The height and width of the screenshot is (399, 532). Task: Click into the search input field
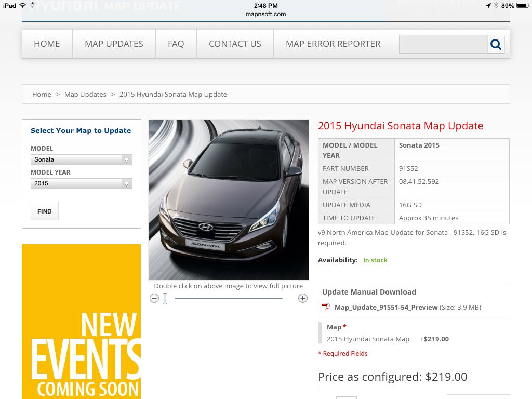(x=443, y=44)
